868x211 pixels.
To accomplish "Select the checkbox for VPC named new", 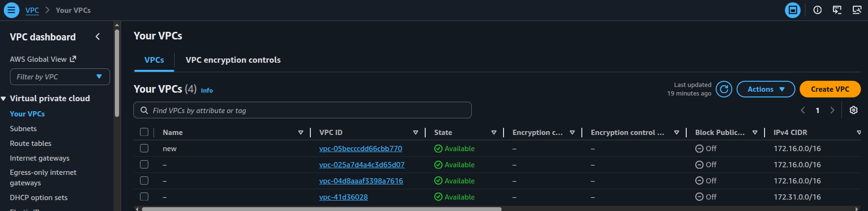I will pyautogui.click(x=144, y=148).
